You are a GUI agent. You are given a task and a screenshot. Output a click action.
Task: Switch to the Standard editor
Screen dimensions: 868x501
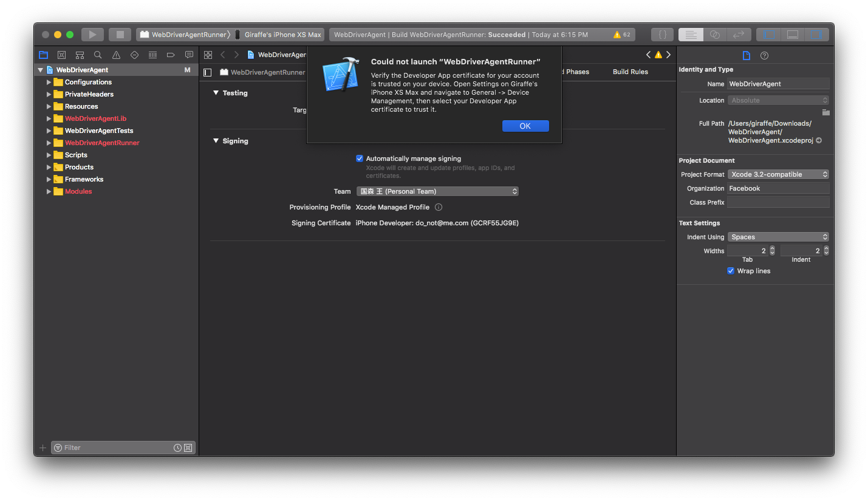[x=691, y=35]
